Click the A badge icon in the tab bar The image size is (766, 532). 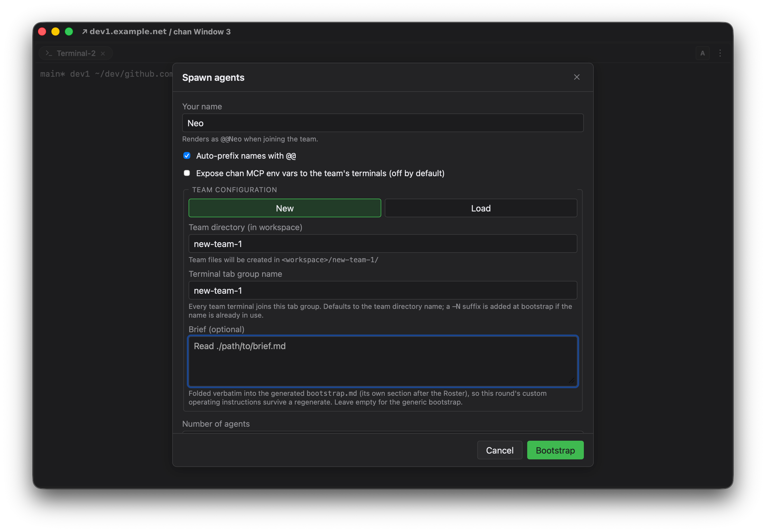(702, 53)
